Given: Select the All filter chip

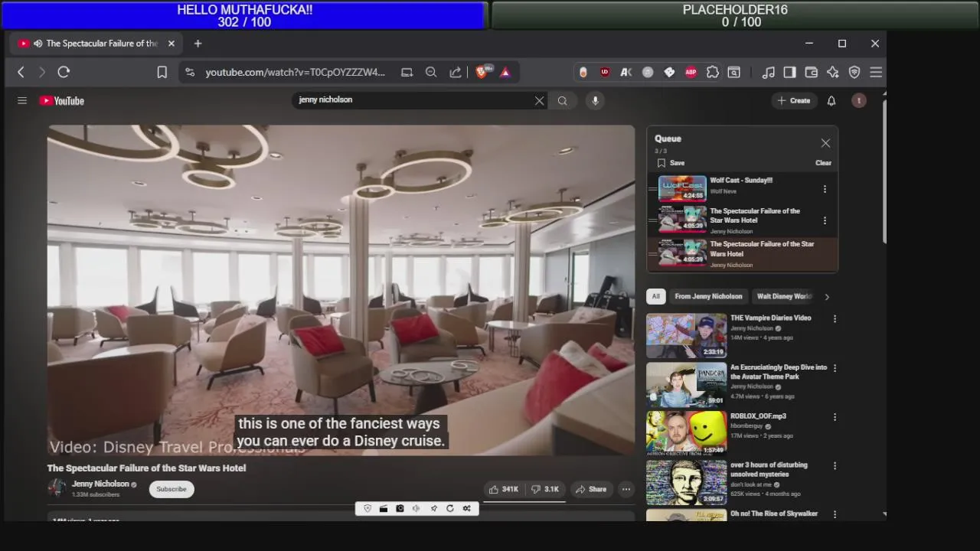Looking at the screenshot, I should (655, 296).
